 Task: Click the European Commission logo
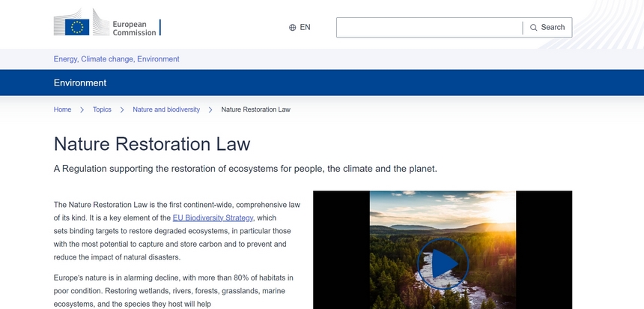tap(106, 27)
